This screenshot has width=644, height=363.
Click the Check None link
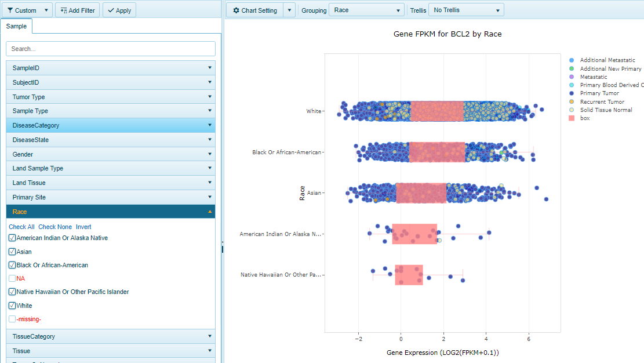(55, 227)
